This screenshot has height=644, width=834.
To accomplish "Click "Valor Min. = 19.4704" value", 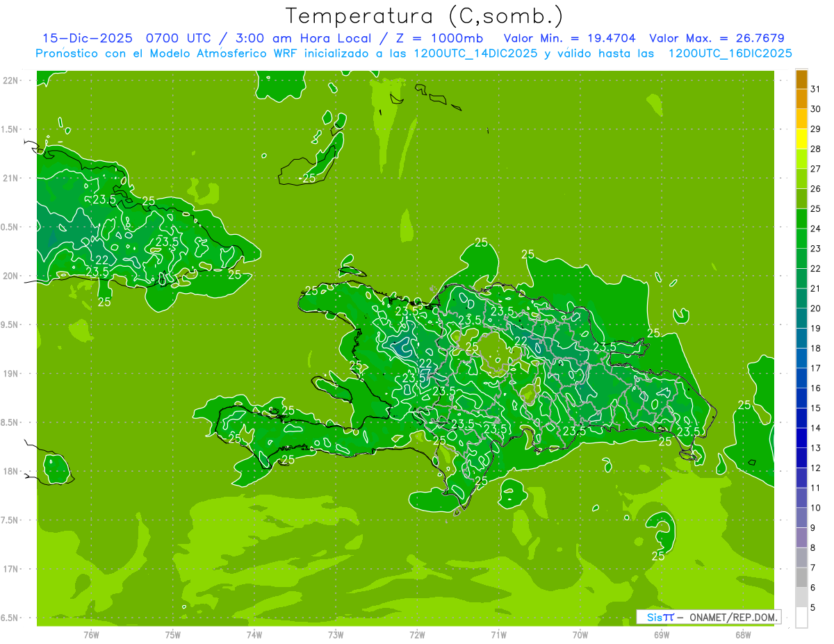I will click(x=569, y=38).
